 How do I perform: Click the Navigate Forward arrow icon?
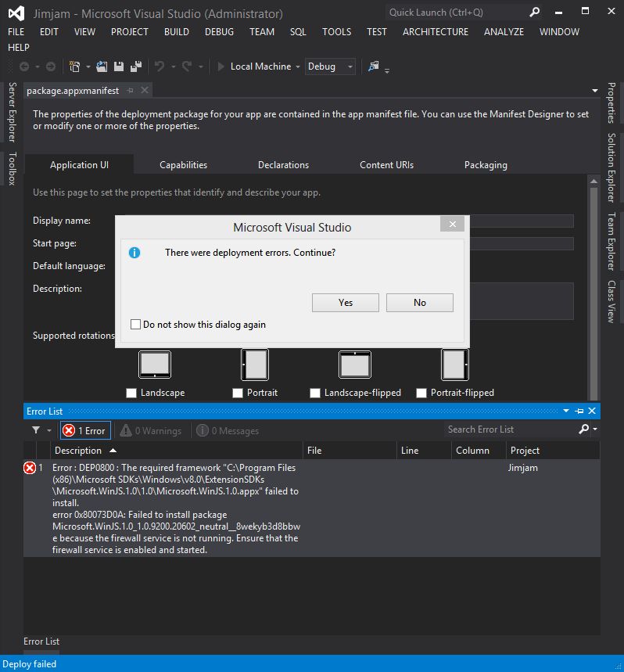pos(51,66)
